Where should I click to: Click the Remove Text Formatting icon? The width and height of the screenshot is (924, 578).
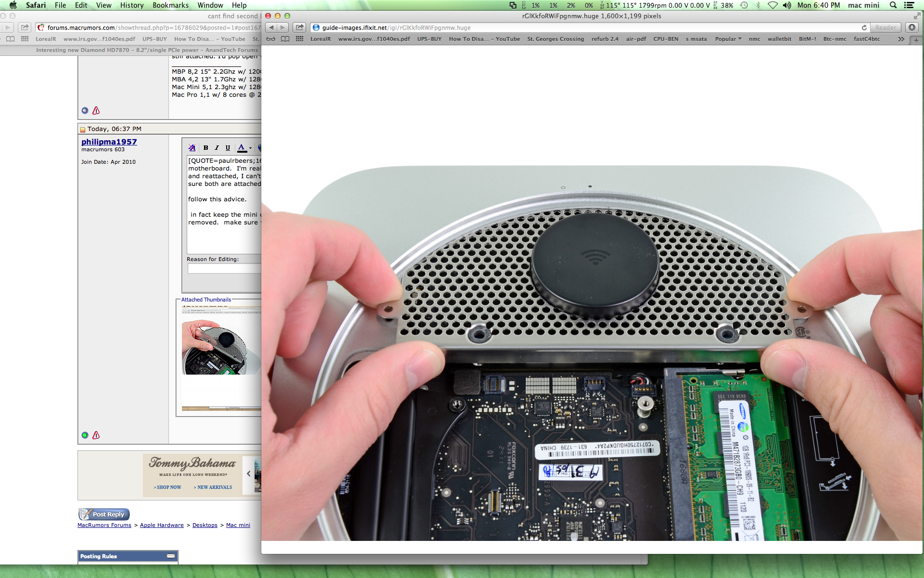(x=192, y=148)
